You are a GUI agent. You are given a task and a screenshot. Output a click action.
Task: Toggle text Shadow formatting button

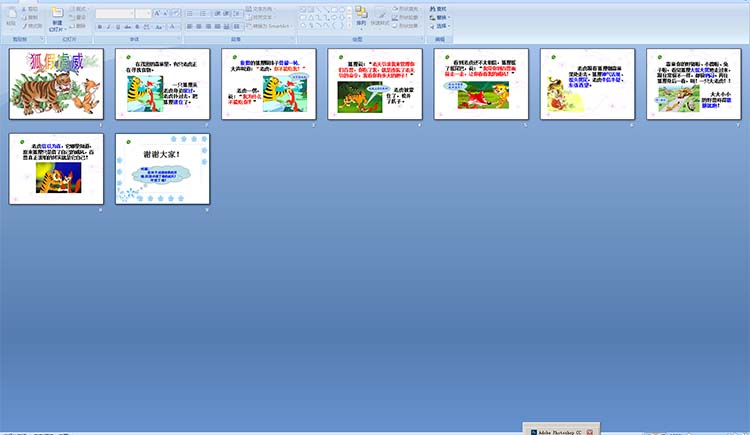[x=137, y=27]
